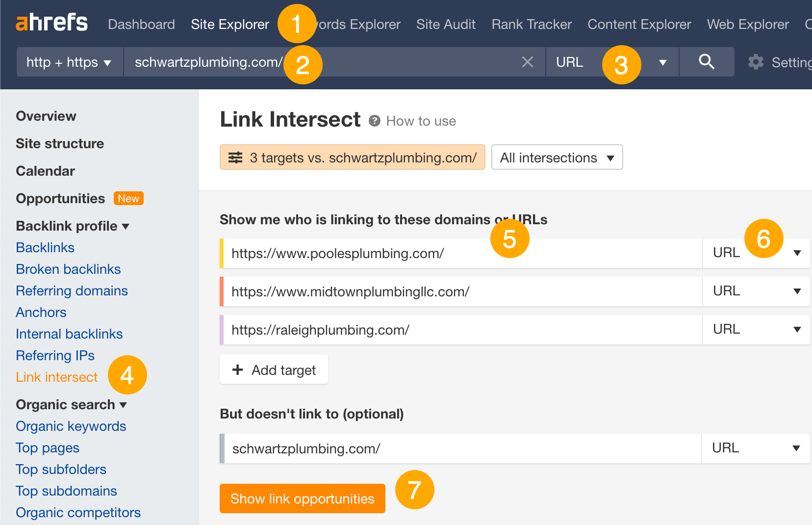This screenshot has height=525, width=812.
Task: Open the search with the magnifying glass icon
Action: tap(707, 62)
